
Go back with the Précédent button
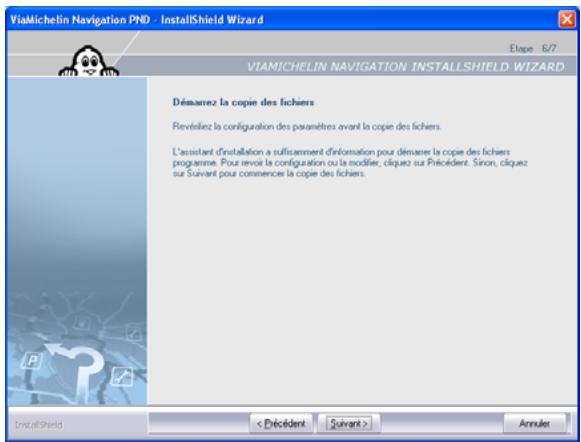281,423
